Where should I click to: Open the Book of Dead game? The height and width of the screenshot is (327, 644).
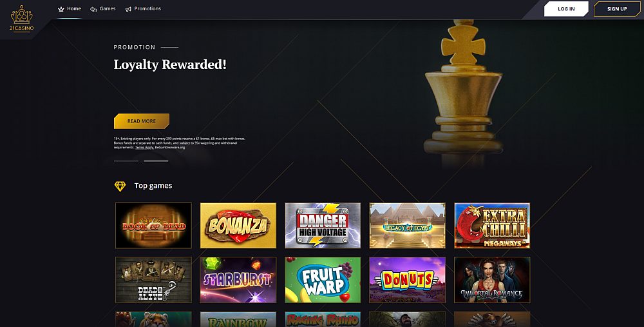[154, 225]
